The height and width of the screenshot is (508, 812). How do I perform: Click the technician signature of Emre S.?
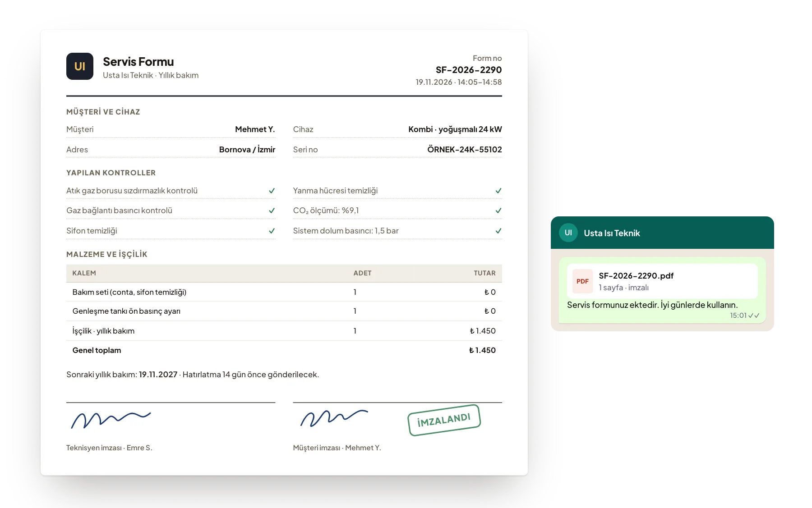click(111, 420)
